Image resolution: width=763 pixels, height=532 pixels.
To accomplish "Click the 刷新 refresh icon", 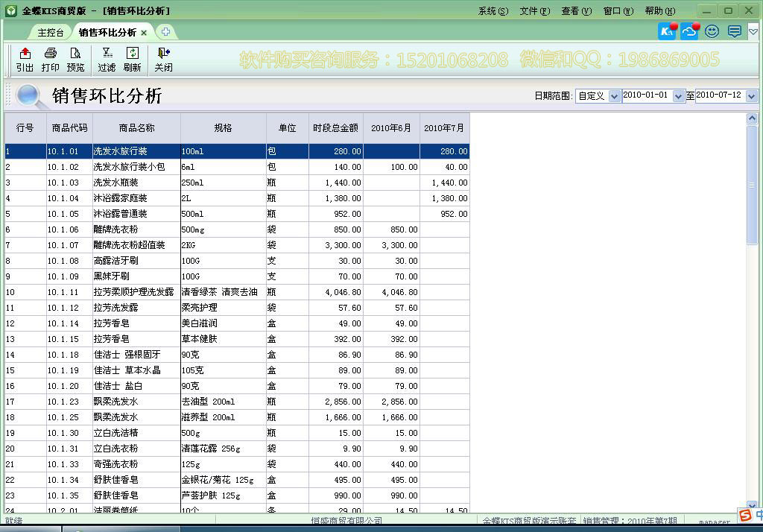I will pos(134,60).
